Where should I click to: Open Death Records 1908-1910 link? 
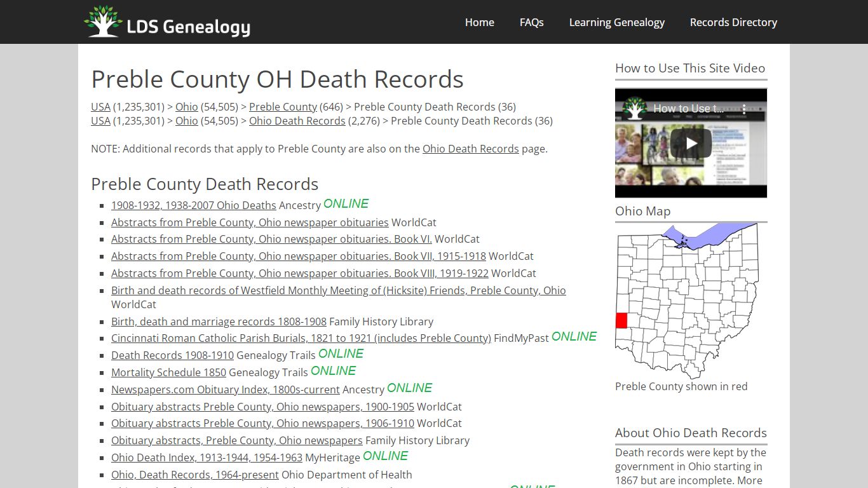pos(172,355)
